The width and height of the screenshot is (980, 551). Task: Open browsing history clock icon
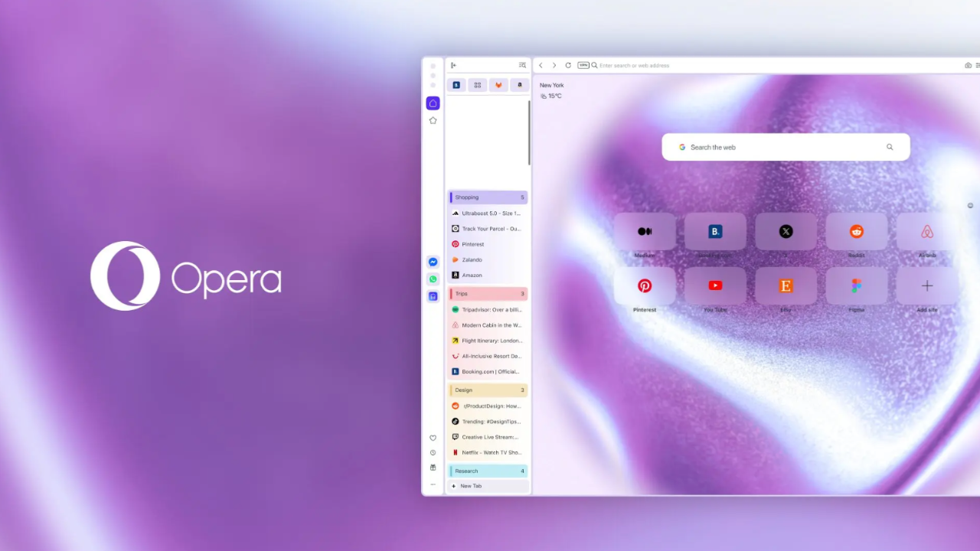[x=433, y=452]
